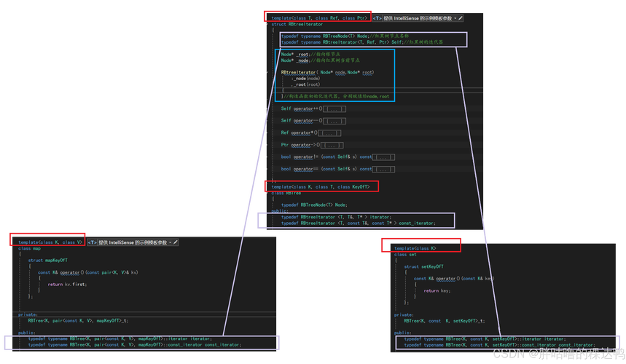Click 'template<class K, class V>' in map panel

[x=50, y=242]
